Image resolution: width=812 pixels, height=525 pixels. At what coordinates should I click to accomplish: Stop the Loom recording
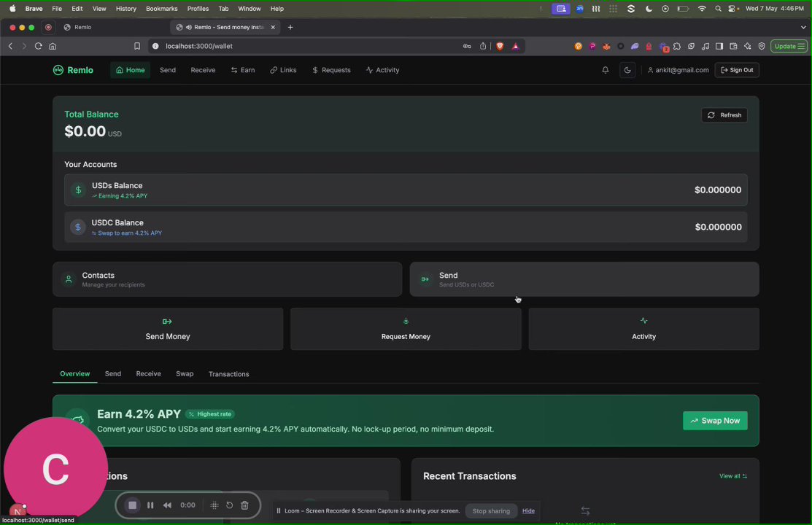[x=133, y=505]
